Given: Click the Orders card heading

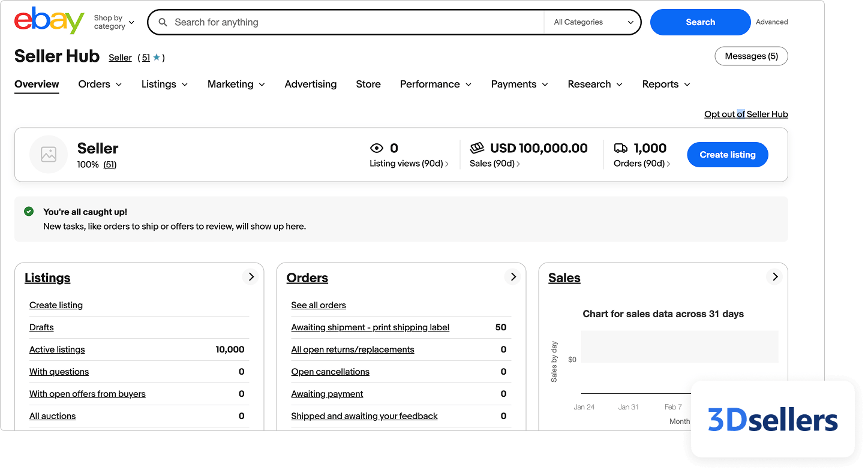Looking at the screenshot, I should (307, 278).
